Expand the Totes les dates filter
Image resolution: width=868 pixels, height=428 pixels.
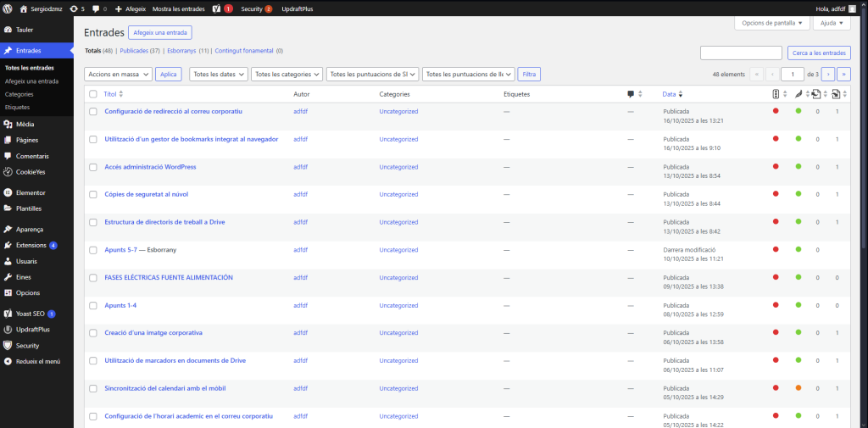(219, 75)
